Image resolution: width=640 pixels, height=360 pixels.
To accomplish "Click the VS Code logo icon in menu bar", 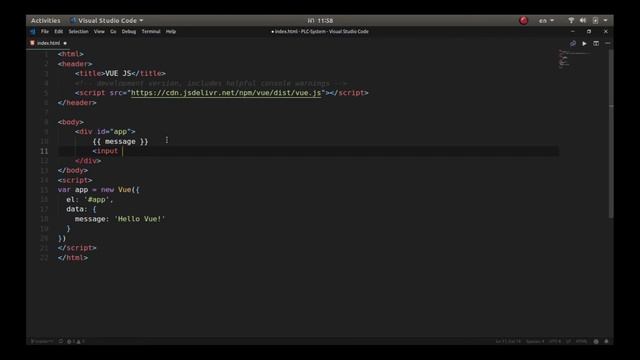I will (33, 31).
